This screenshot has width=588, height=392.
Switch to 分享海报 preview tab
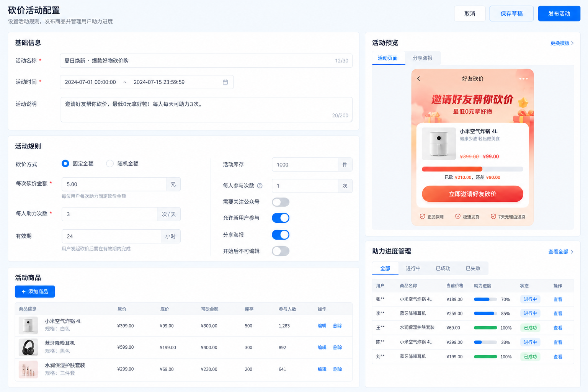click(423, 58)
